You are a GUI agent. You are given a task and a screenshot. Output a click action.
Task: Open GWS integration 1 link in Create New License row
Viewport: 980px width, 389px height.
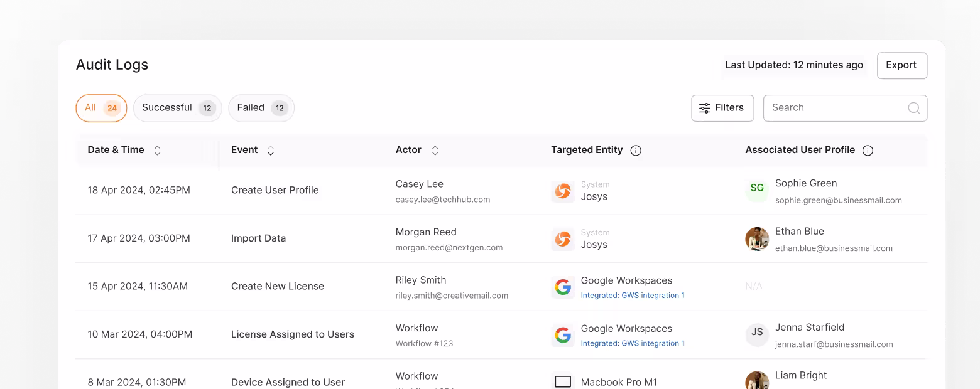(x=633, y=296)
